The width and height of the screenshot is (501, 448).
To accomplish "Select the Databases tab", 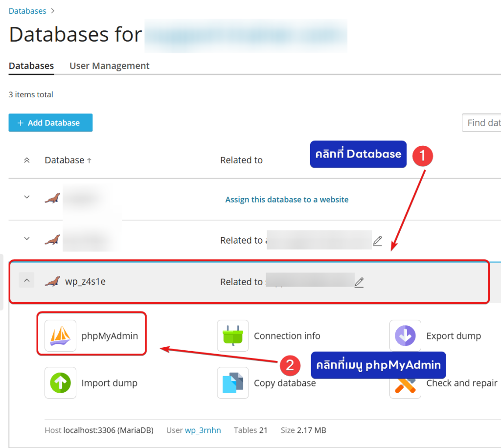I will tap(31, 66).
